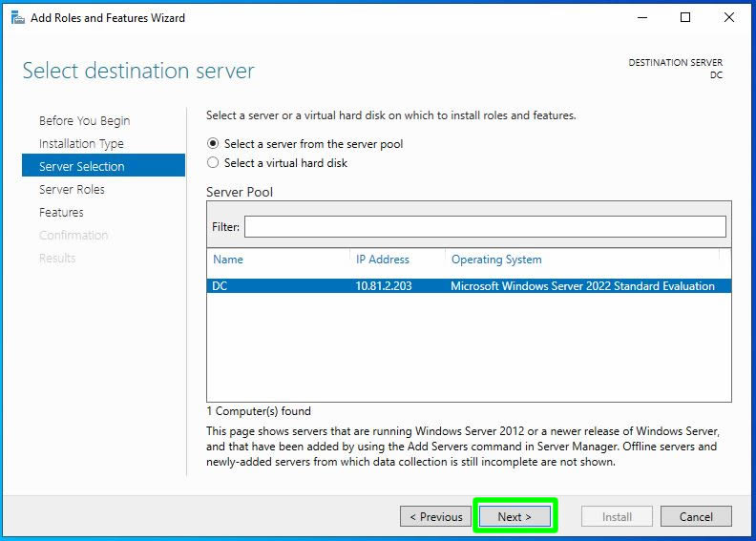The image size is (756, 541).
Task: Sort by Operating System column header
Action: point(496,260)
